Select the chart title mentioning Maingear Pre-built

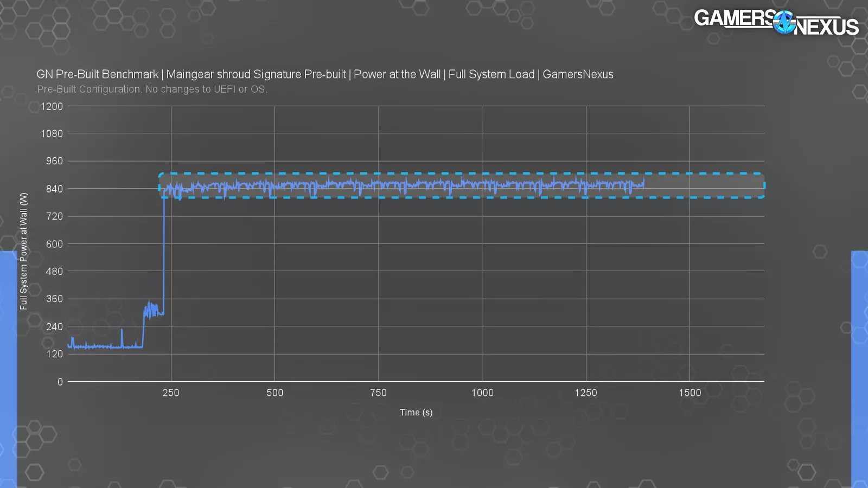click(x=324, y=74)
